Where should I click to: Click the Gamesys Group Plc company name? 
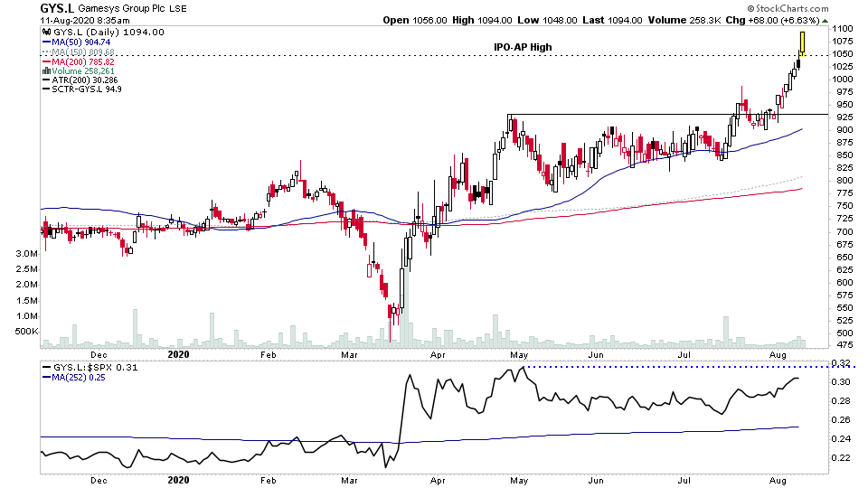[122, 9]
